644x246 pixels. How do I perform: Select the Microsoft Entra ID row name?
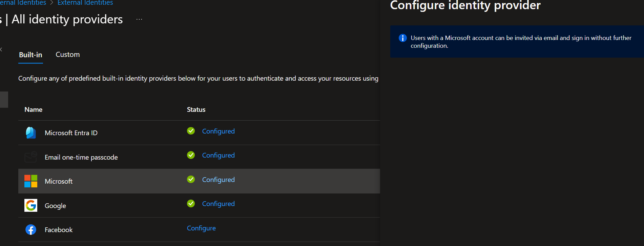(71, 133)
